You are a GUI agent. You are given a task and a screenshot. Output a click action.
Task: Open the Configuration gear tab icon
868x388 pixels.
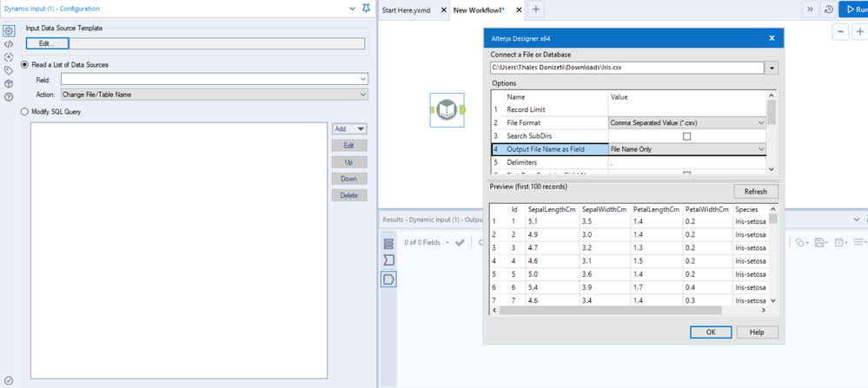pos(9,31)
